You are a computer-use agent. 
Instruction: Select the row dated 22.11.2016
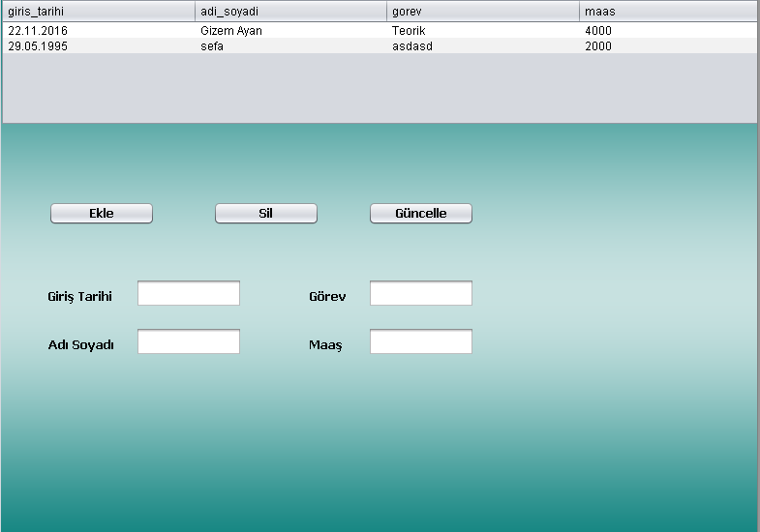pos(38,31)
